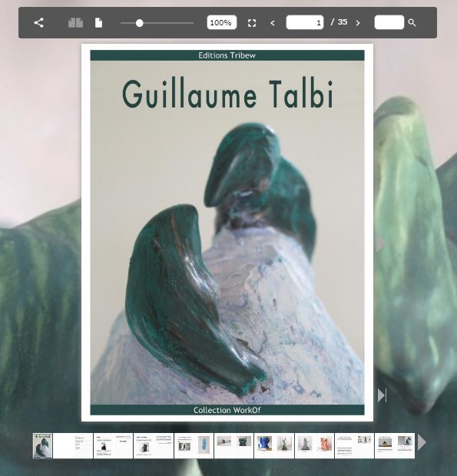Image resolution: width=457 pixels, height=476 pixels.
Task: Click the Guillaume Talbi cover title
Action: click(x=228, y=94)
